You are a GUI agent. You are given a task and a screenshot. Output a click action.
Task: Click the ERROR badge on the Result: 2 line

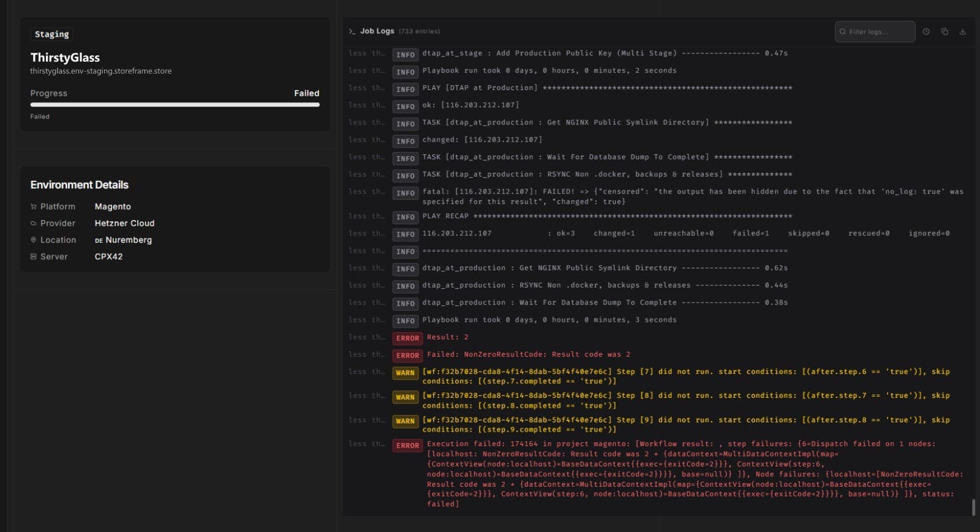[407, 338]
